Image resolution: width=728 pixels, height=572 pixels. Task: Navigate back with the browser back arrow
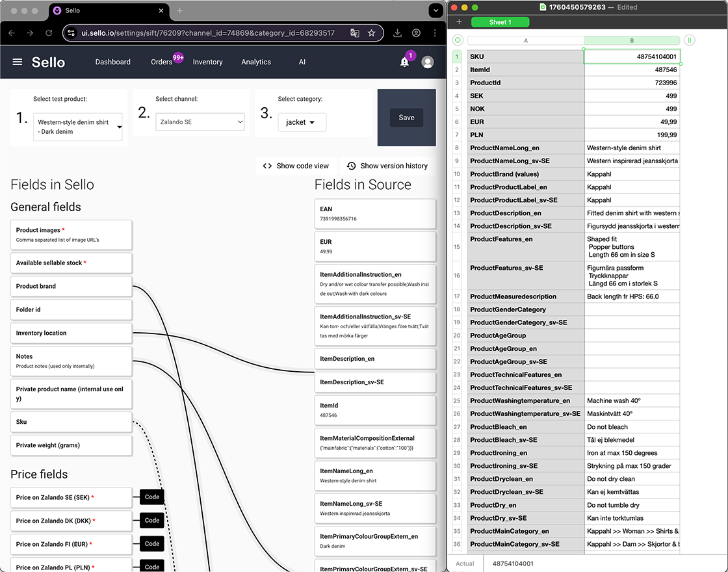point(13,32)
